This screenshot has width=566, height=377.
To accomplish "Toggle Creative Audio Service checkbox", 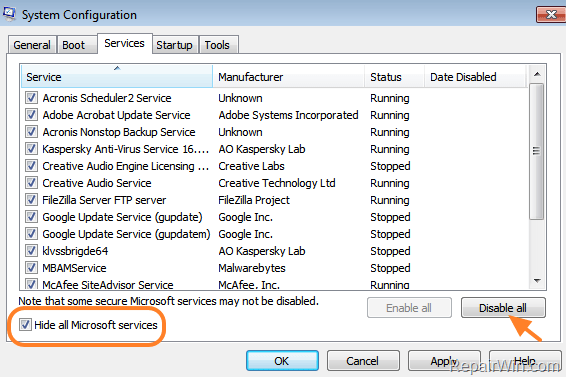I will (x=31, y=182).
